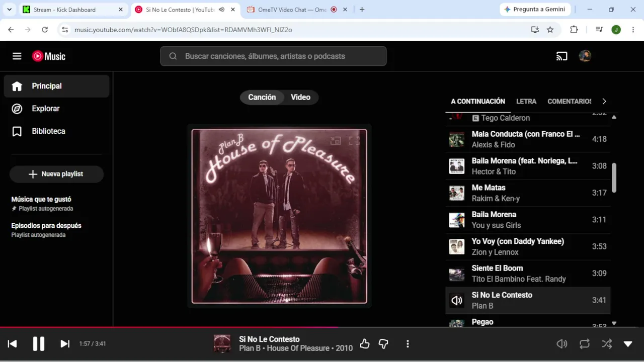Image resolution: width=644 pixels, height=362 pixels.
Task: Toggle shuffle mode
Action: click(x=607, y=344)
